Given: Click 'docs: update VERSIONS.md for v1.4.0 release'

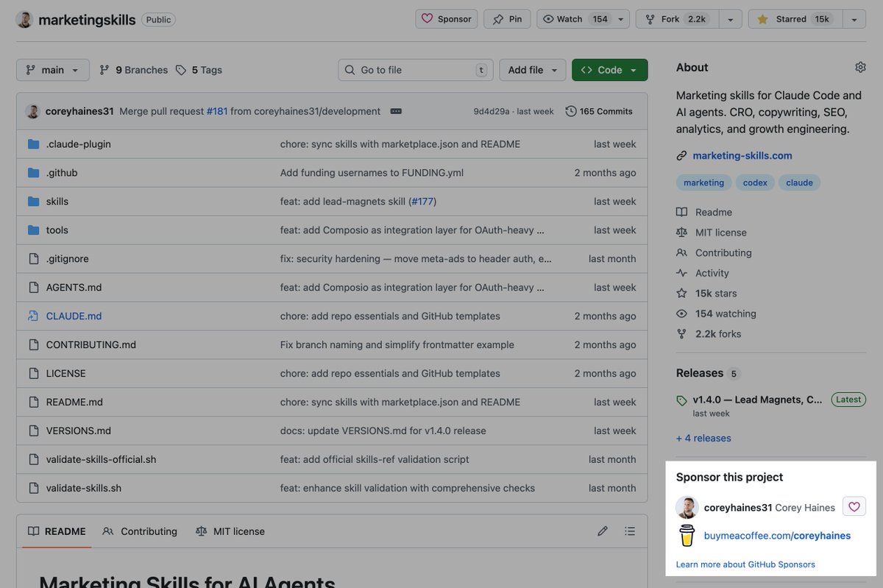Looking at the screenshot, I should [x=383, y=431].
